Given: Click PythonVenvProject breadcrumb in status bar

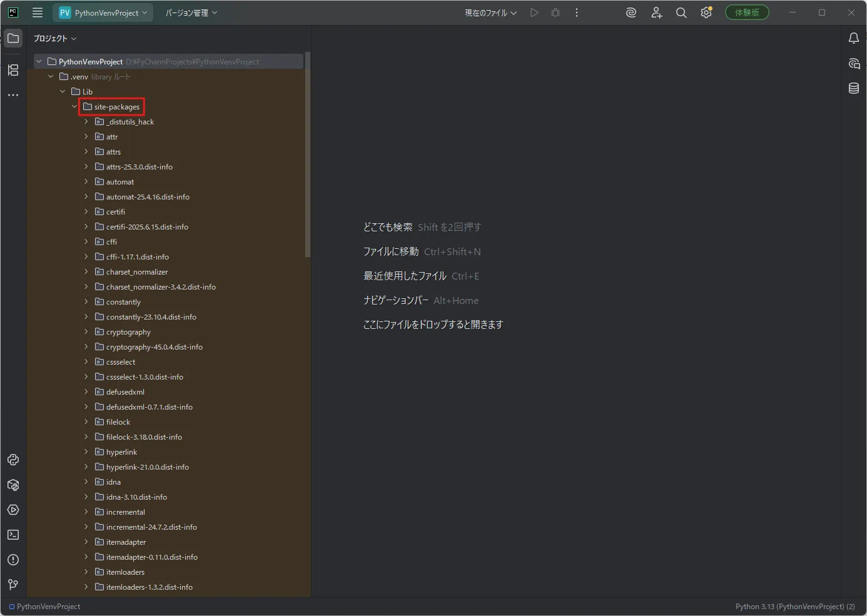Looking at the screenshot, I should [x=44, y=607].
